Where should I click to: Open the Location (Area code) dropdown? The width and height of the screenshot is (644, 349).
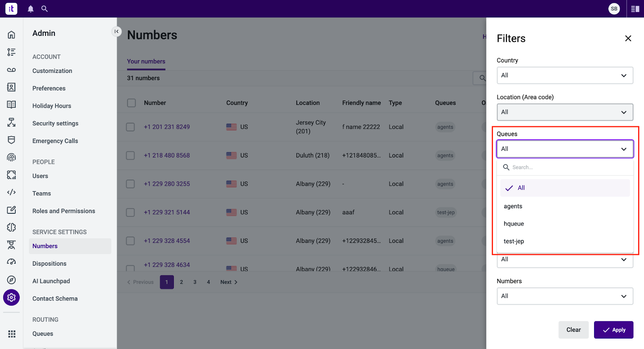click(565, 112)
